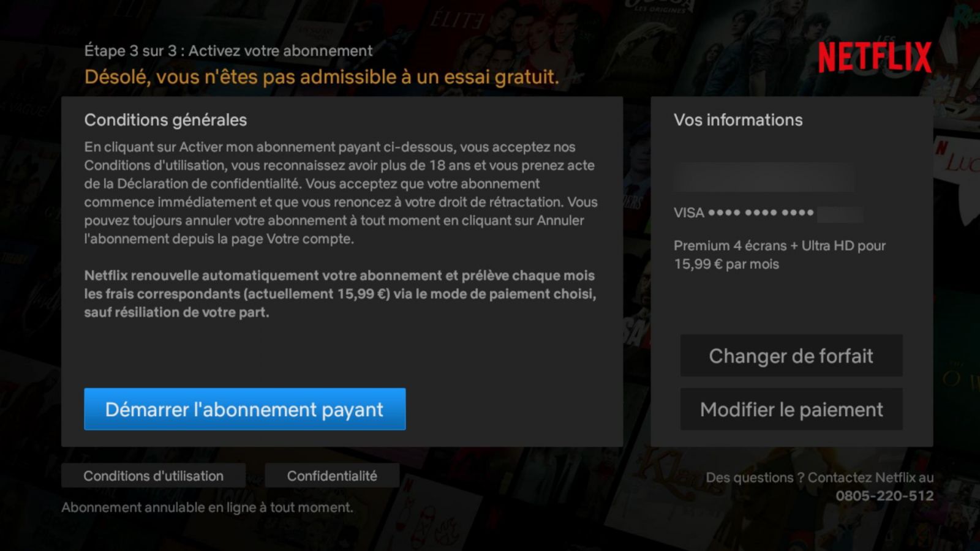The height and width of the screenshot is (551, 980).
Task: Click the orange essai gratuit notice
Action: pos(322,77)
